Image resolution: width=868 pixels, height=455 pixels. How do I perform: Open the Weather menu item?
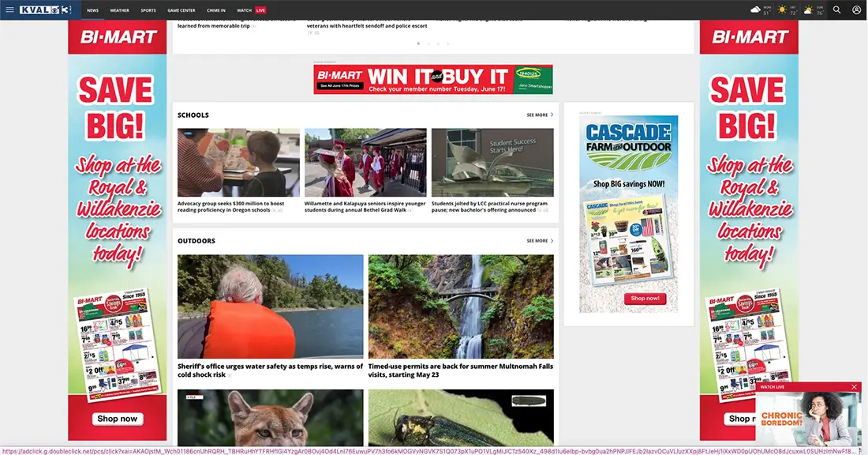pos(119,10)
